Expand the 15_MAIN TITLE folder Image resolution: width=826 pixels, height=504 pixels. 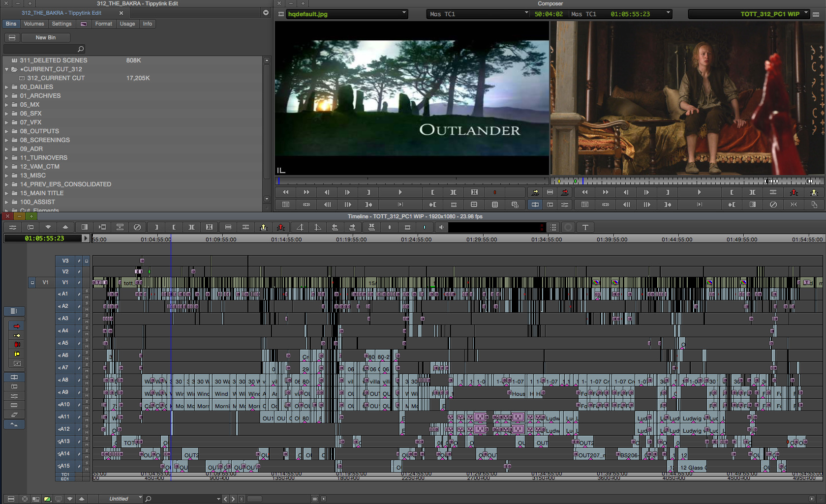(x=7, y=193)
